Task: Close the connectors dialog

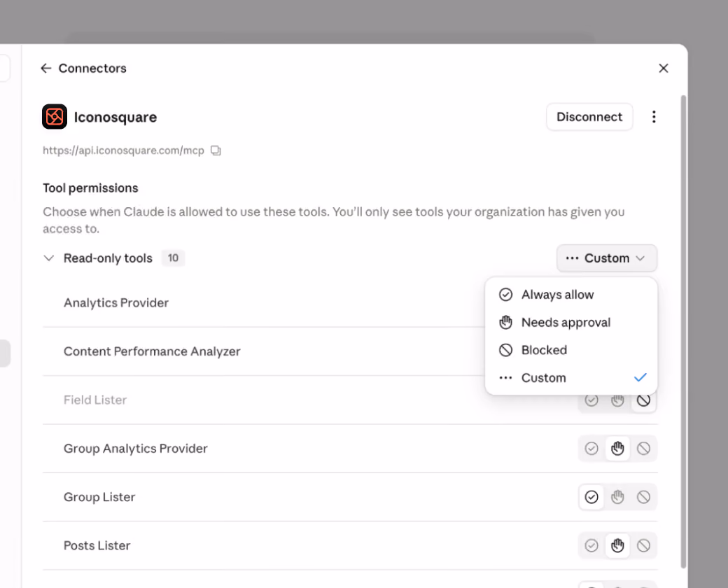Action: (664, 69)
